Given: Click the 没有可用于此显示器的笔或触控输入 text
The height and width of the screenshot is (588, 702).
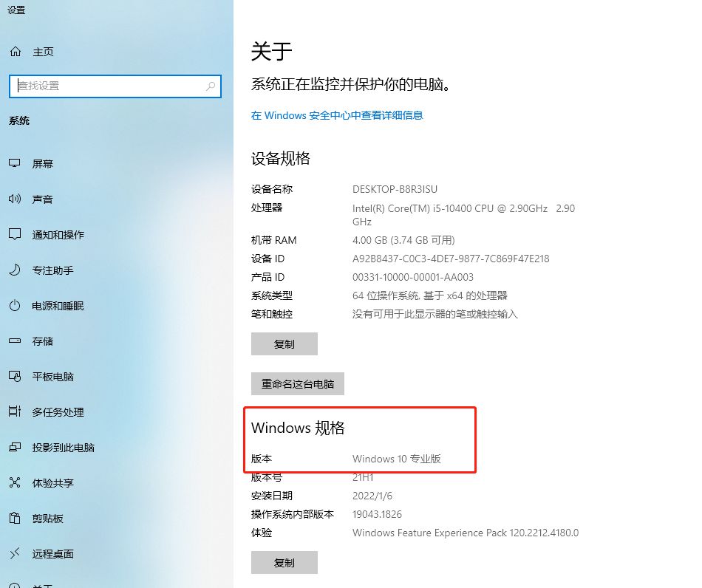Looking at the screenshot, I should click(x=435, y=314).
